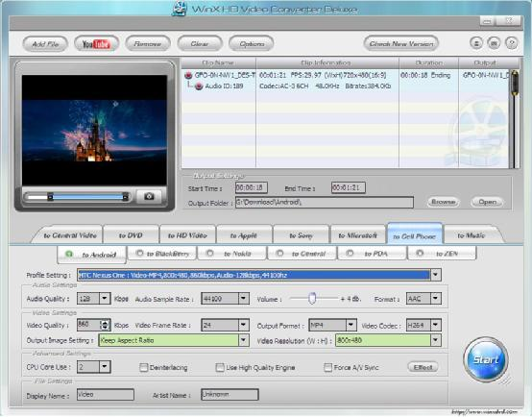The image size is (532, 417).
Task: Open the Video Codec H264 dropdown
Action: (436, 325)
